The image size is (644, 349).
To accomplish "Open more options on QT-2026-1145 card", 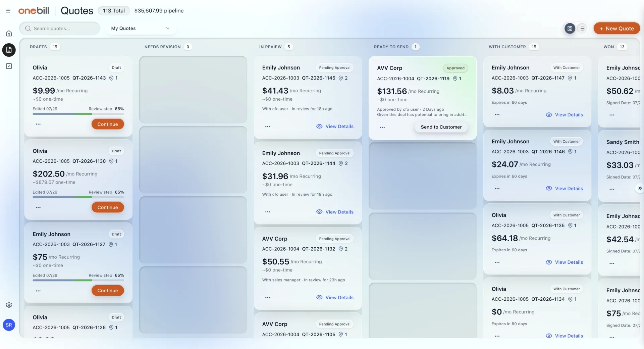I will pos(268,127).
